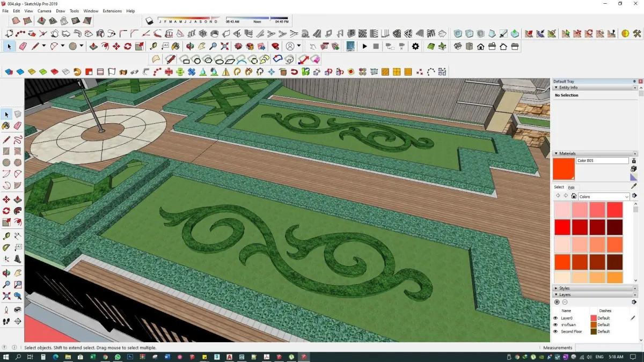Open the Colors material library dropdown
The height and width of the screenshot is (362, 644).
[604, 197]
